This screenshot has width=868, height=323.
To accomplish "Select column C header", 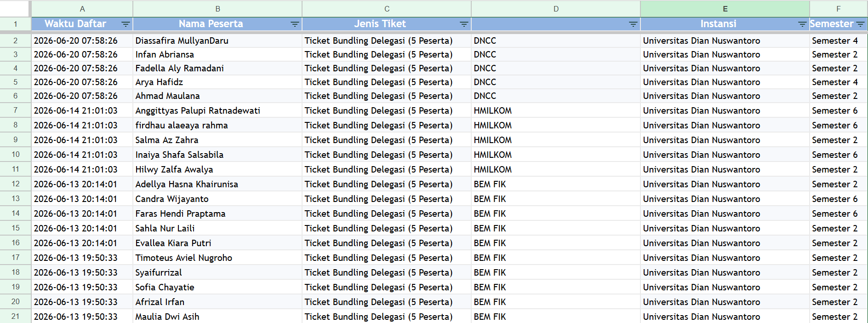I will pos(387,9).
